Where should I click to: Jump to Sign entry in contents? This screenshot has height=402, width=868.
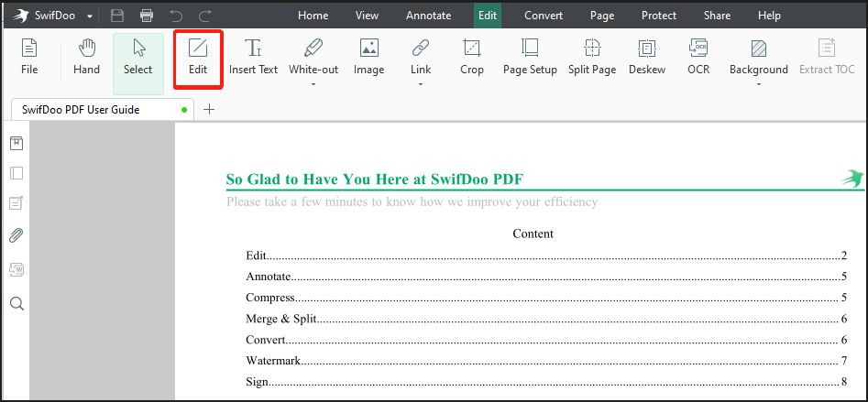(x=547, y=382)
